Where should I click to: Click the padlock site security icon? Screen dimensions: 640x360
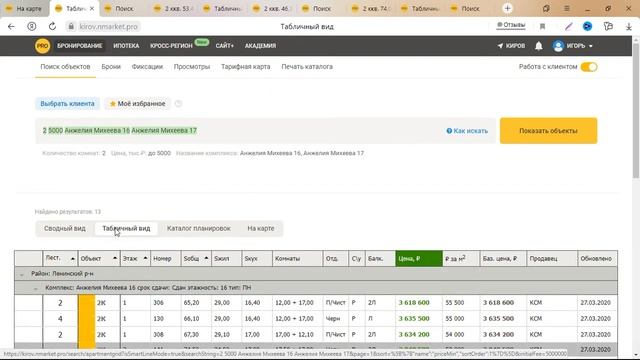click(71, 27)
